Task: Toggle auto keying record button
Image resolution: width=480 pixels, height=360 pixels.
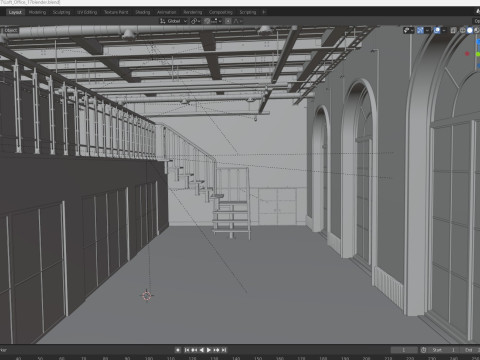Action: click(x=178, y=350)
